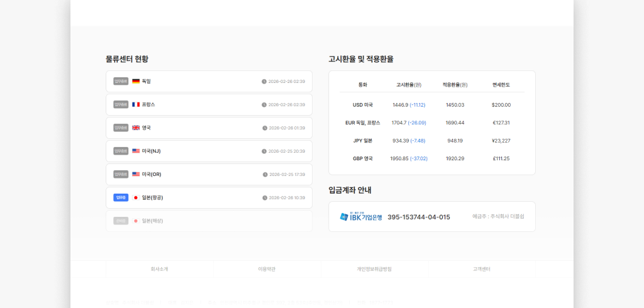Click the US flag in 미국(OR) row
This screenshot has width=644, height=308.
coord(136,175)
